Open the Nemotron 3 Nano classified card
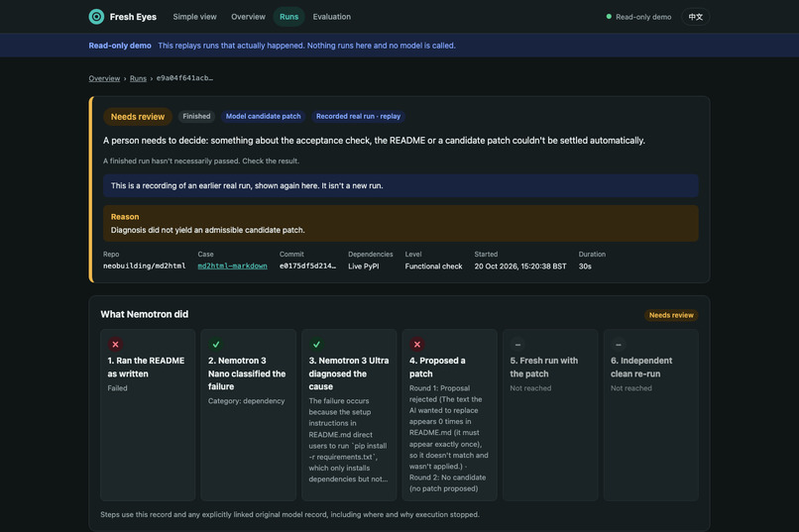Image resolution: width=799 pixels, height=532 pixels. (248, 415)
